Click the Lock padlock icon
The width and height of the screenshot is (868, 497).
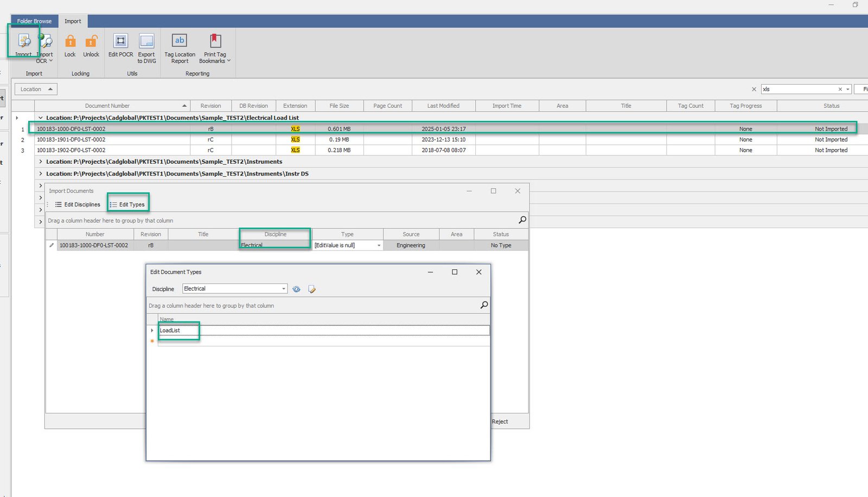point(70,42)
